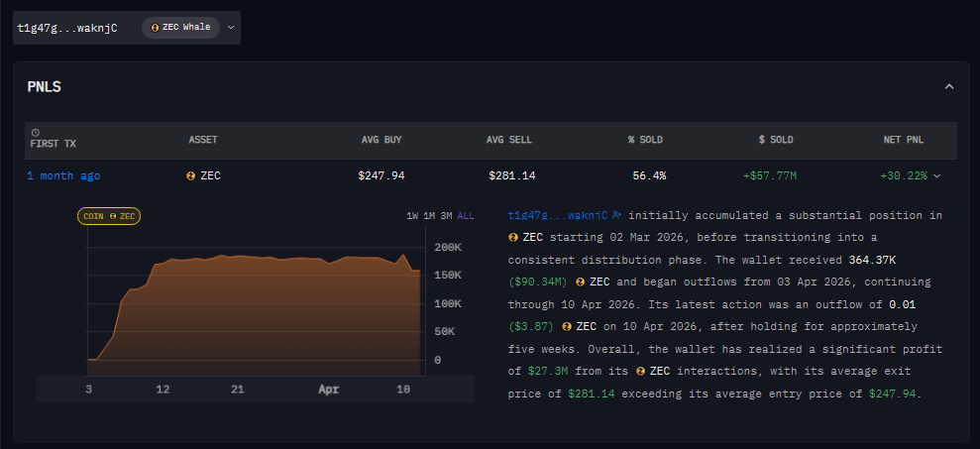Viewport: 980px width, 449px height.
Task: Open the '1 month ago' first transaction link
Action: pos(63,175)
